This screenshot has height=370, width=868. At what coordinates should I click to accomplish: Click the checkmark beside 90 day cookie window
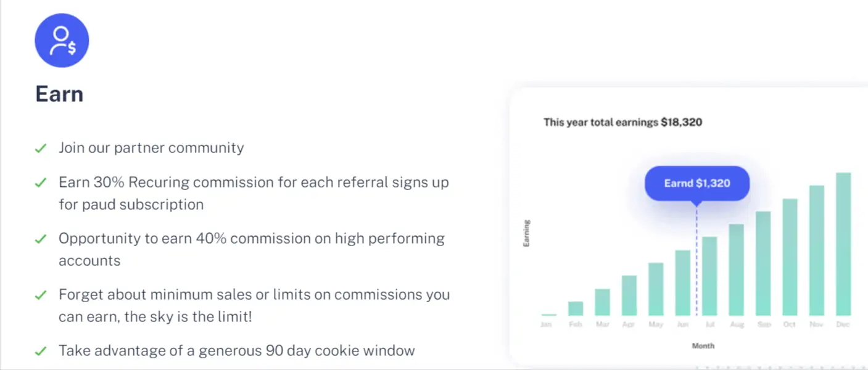(x=41, y=351)
